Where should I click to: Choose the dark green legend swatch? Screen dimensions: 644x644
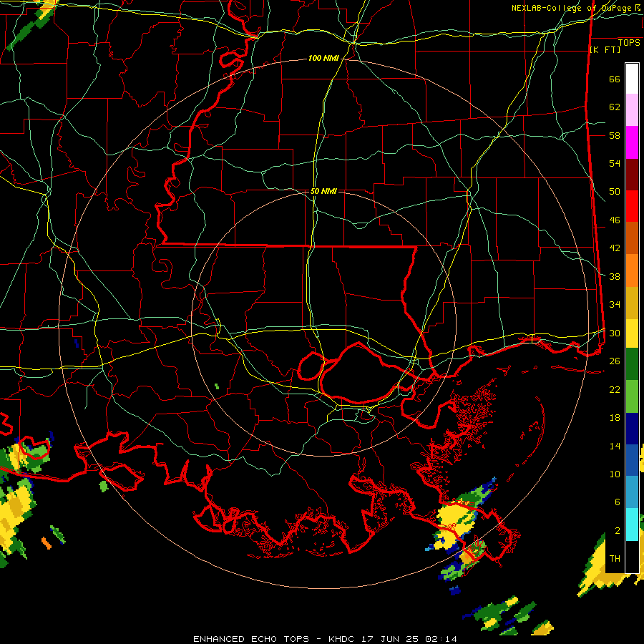(632, 364)
